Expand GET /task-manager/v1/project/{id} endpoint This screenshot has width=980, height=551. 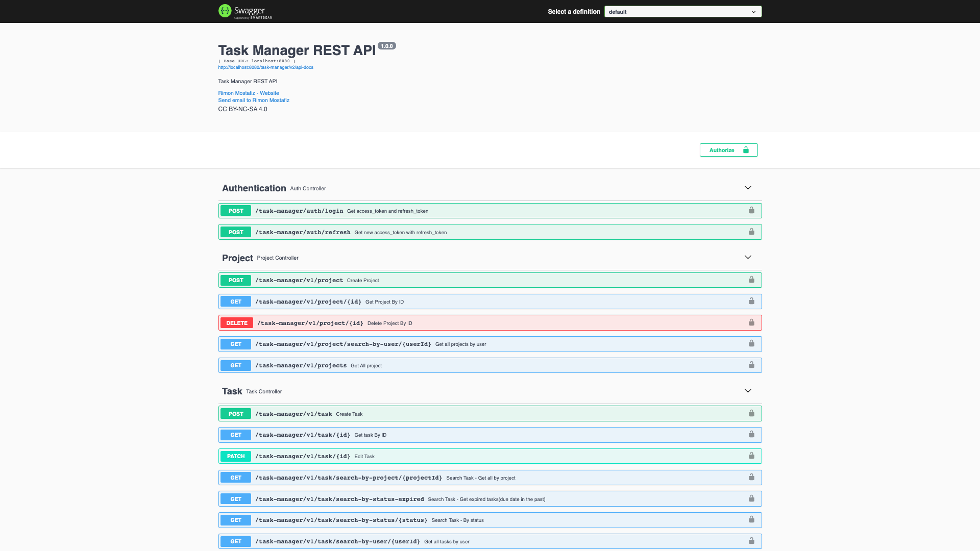click(490, 302)
